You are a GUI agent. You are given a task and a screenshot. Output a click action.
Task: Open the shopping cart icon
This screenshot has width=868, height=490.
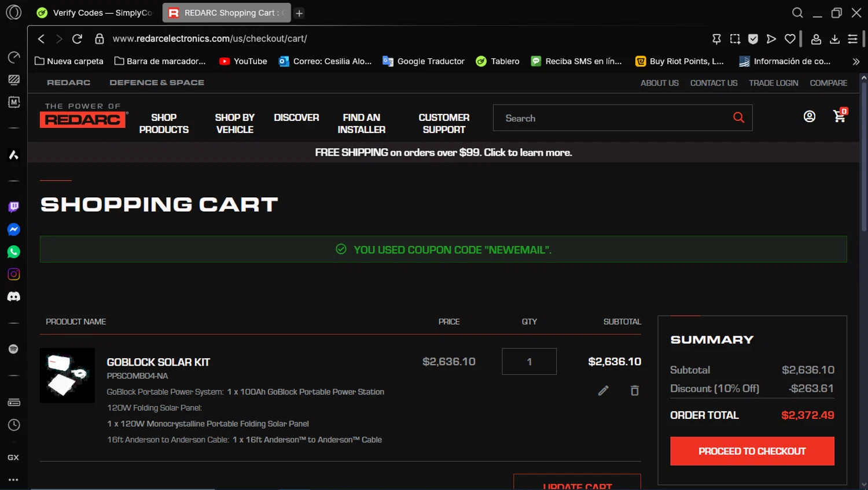coord(840,116)
